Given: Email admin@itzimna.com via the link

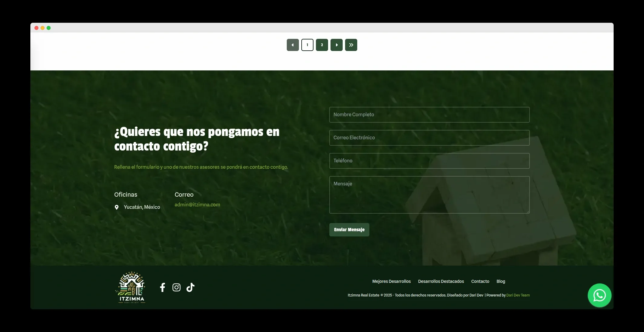Looking at the screenshot, I should (x=197, y=205).
